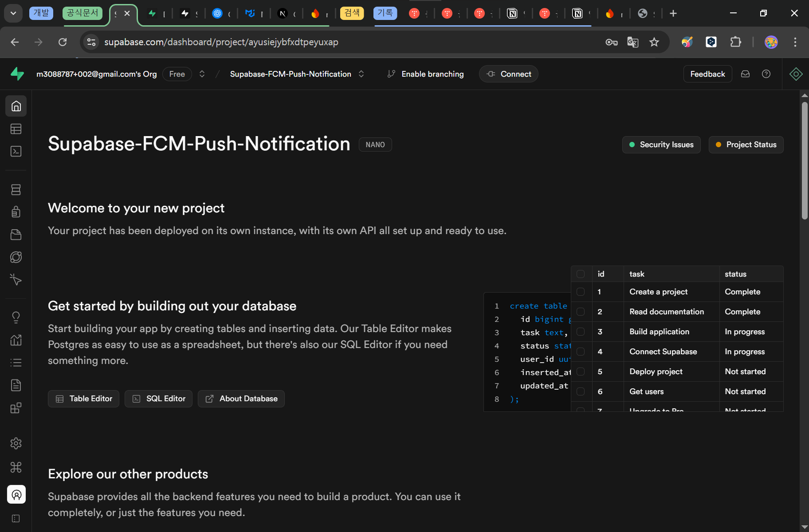The image size is (809, 532).
Task: Check the box for Deploy project row
Action: click(581, 372)
